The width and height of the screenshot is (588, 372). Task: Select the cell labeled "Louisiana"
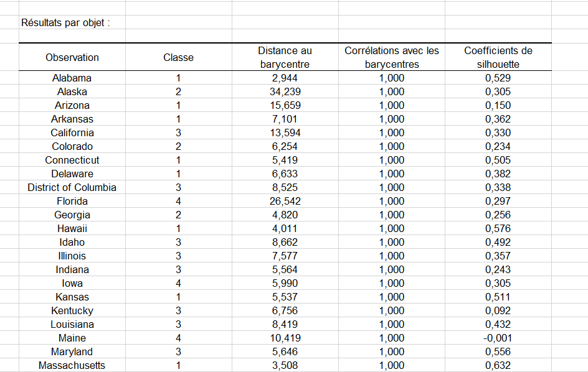tap(72, 324)
